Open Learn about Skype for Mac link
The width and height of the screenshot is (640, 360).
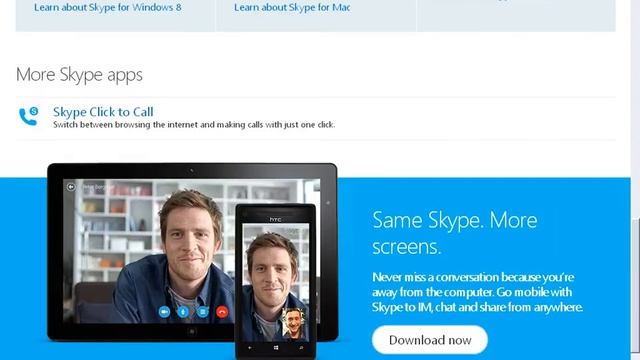292,7
